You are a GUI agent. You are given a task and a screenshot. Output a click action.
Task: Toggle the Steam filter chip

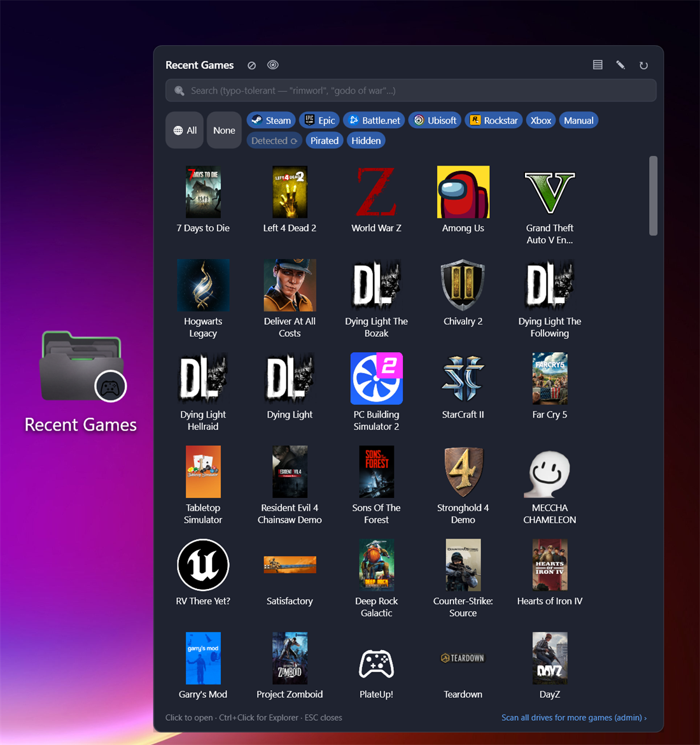click(271, 120)
